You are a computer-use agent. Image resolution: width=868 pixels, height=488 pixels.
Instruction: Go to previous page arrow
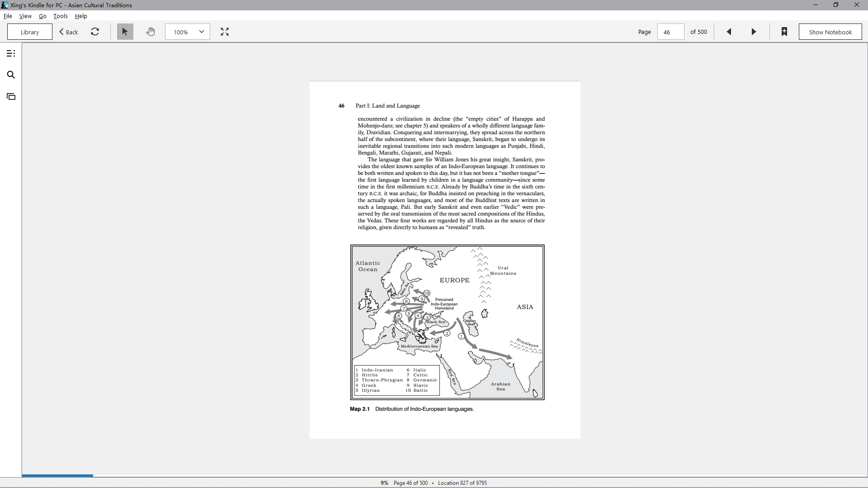pos(729,32)
